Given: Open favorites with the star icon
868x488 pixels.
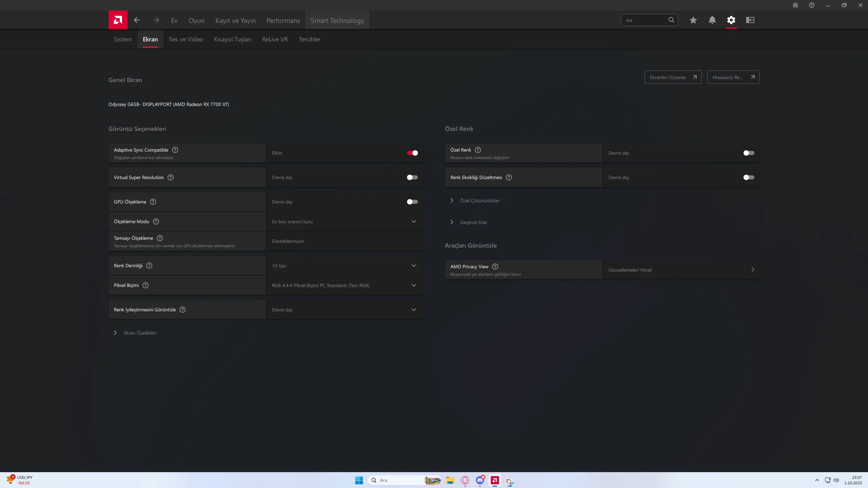Looking at the screenshot, I should click(x=693, y=20).
